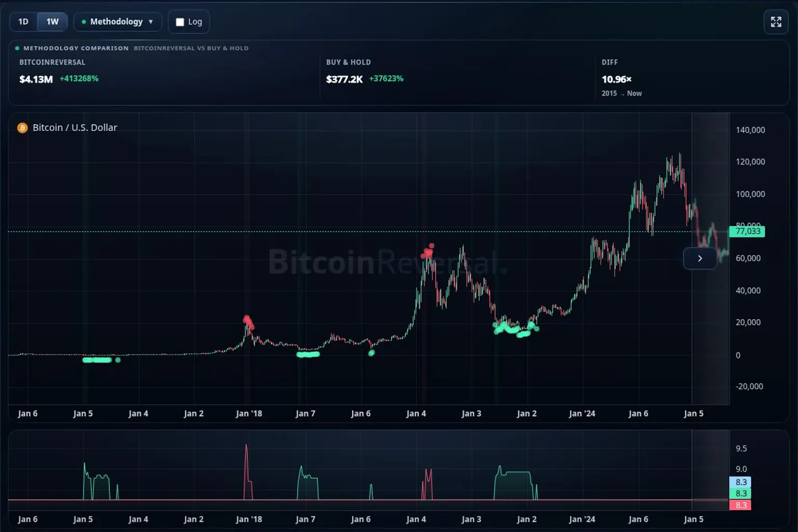Click the -20,000 price axis label

coord(749,386)
